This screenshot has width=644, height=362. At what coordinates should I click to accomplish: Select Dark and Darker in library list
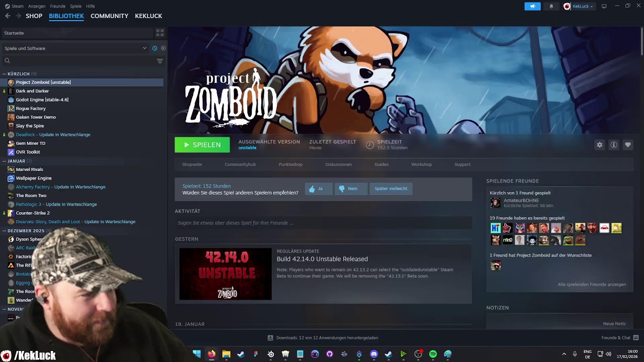32,91
